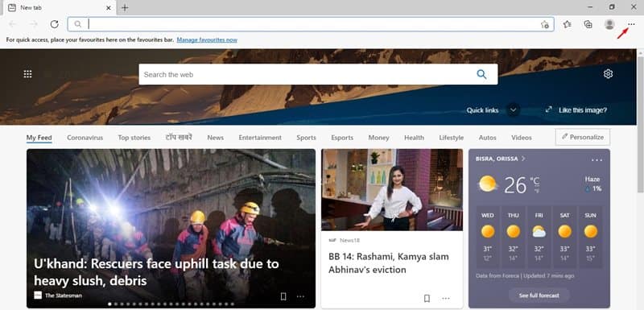Click Data from Foreca updated text
This screenshot has width=644, height=310.
click(525, 276)
